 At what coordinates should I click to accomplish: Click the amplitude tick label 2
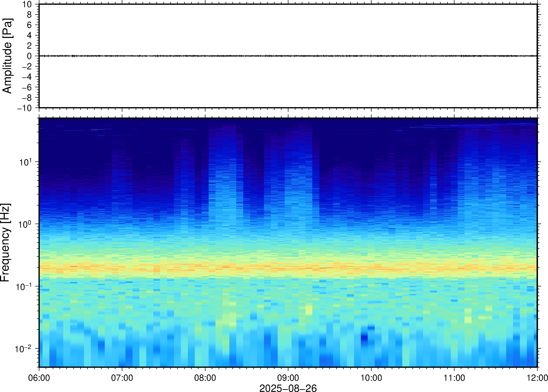tap(30, 46)
